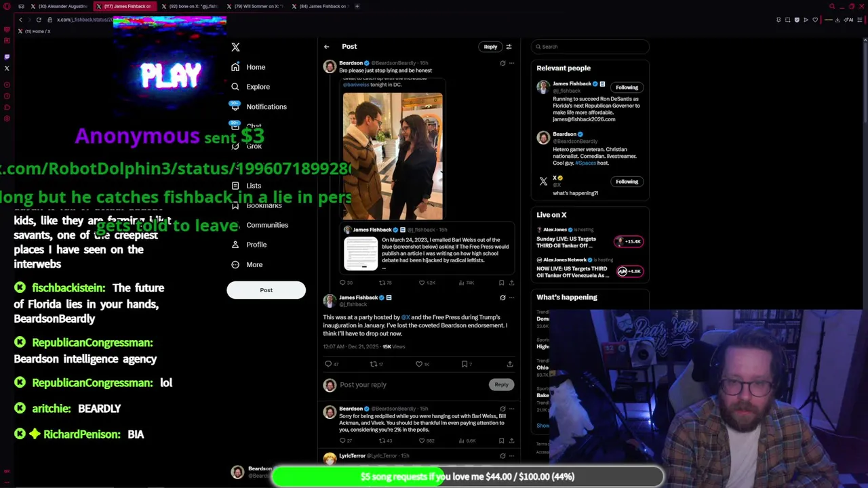Click Opera GX logo menu

(7, 6)
